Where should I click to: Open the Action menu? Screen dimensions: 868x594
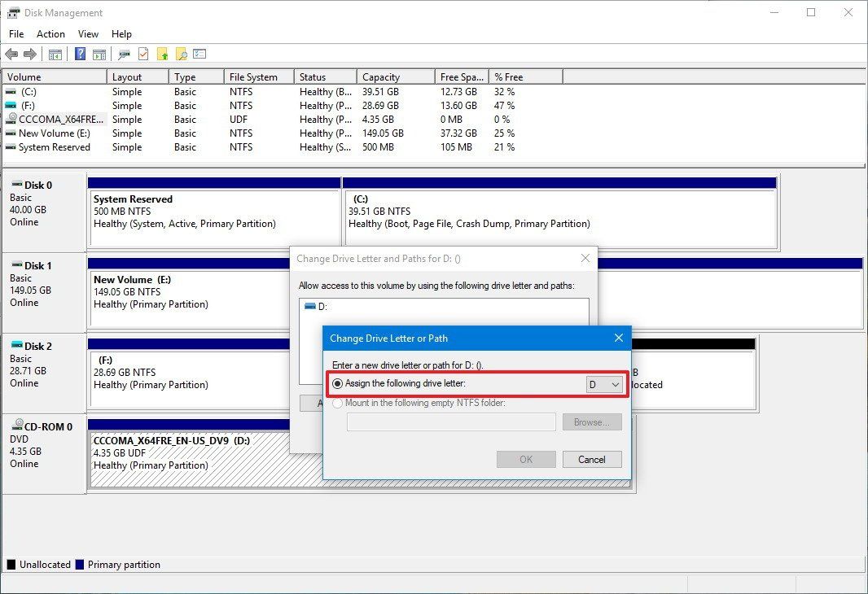50,34
